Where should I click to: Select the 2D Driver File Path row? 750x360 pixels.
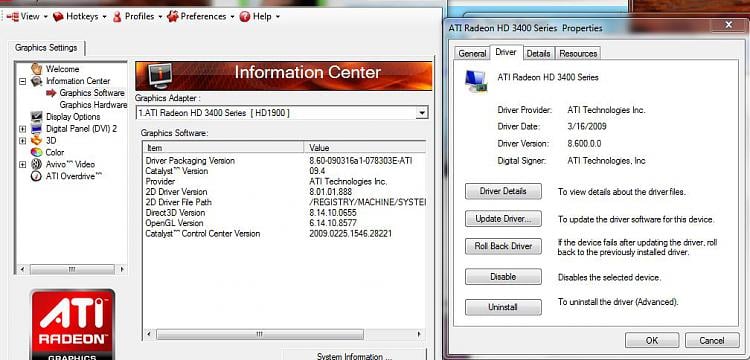point(285,202)
